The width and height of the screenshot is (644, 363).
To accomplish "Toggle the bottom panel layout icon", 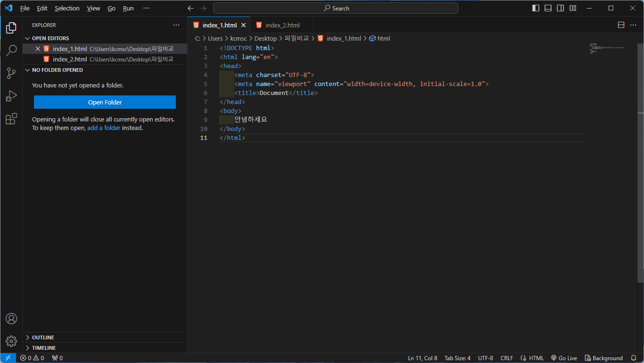I will pos(548,8).
